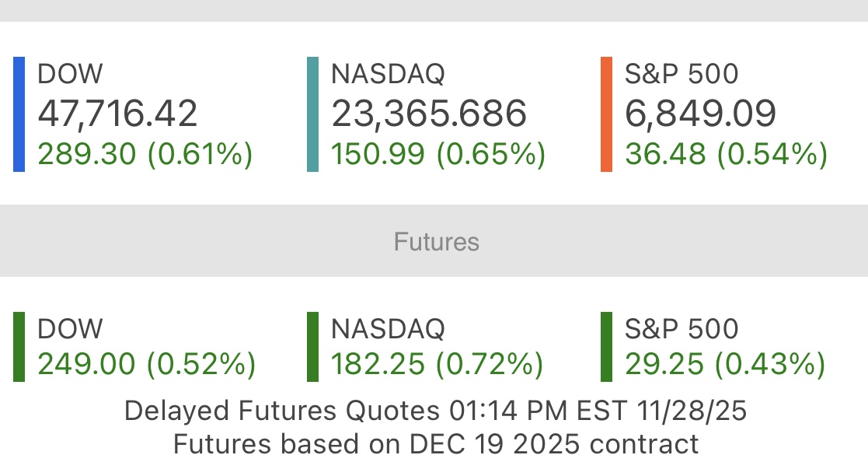868x469 pixels.
Task: Tap the green bar beside DOW futures
Action: tap(19, 347)
